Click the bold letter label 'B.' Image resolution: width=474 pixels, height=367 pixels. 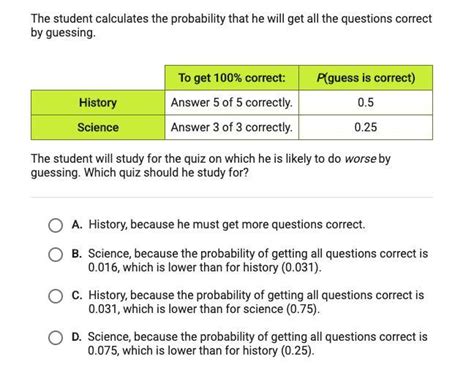click(77, 254)
